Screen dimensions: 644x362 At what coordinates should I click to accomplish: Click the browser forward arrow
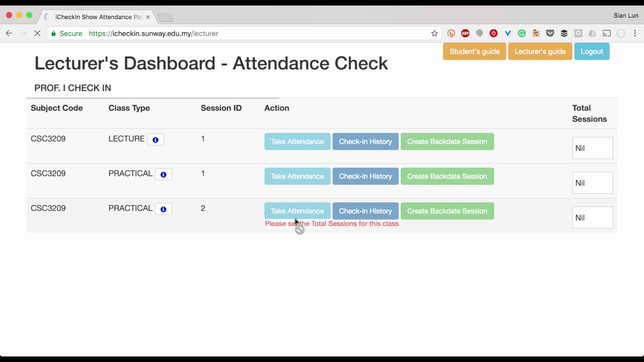(23, 33)
